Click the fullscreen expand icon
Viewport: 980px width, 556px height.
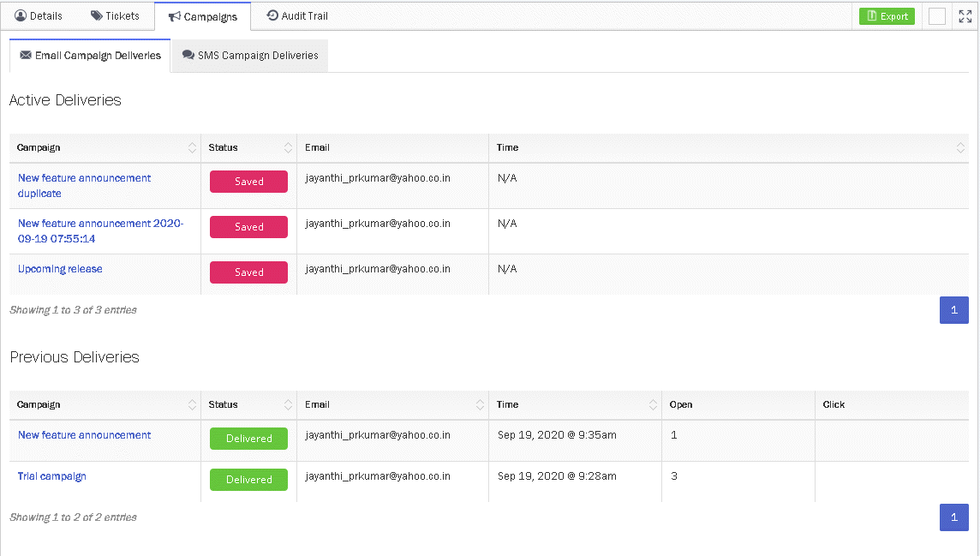click(x=965, y=16)
